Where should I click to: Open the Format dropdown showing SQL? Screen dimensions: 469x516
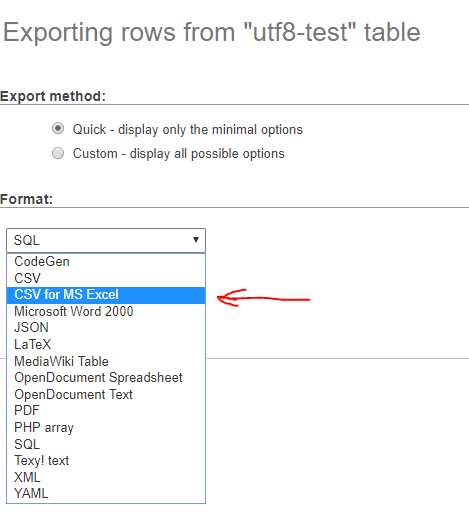pos(106,240)
